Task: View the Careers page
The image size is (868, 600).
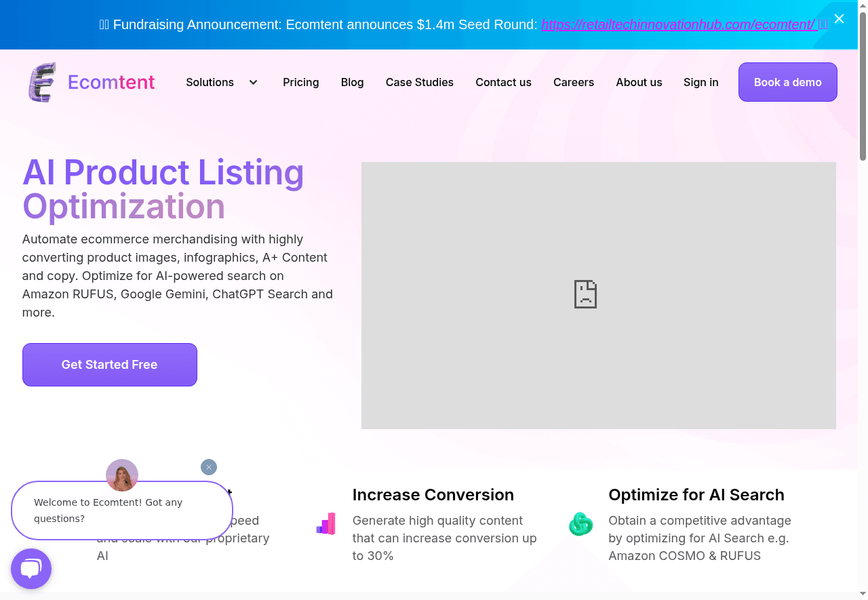Action: pos(573,83)
